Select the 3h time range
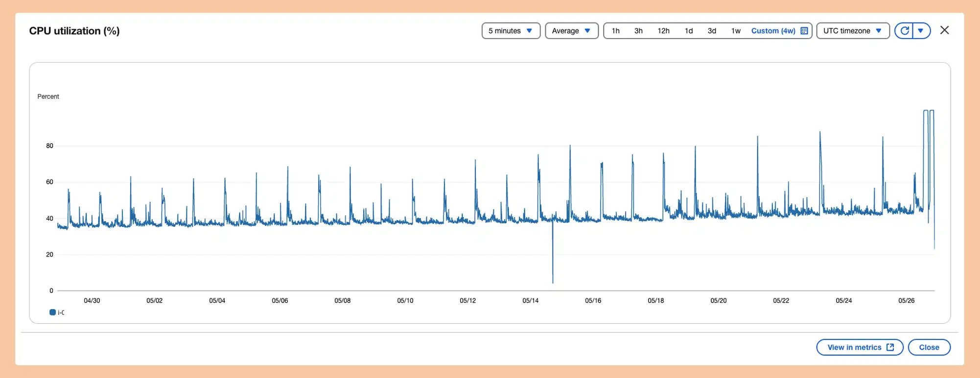This screenshot has height=378, width=980. click(x=638, y=31)
